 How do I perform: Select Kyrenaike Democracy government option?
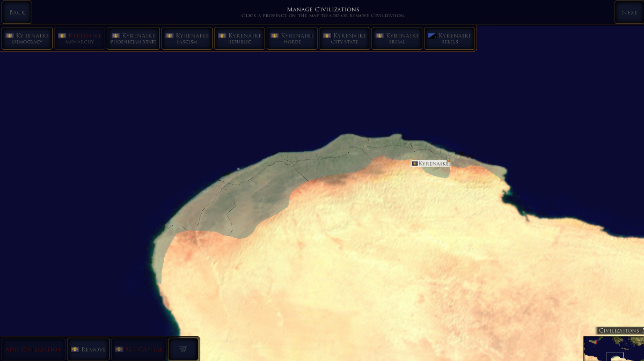coord(27,39)
